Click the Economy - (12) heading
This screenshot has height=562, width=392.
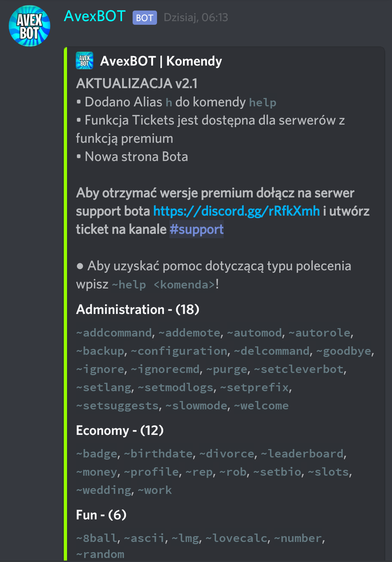[x=120, y=431]
